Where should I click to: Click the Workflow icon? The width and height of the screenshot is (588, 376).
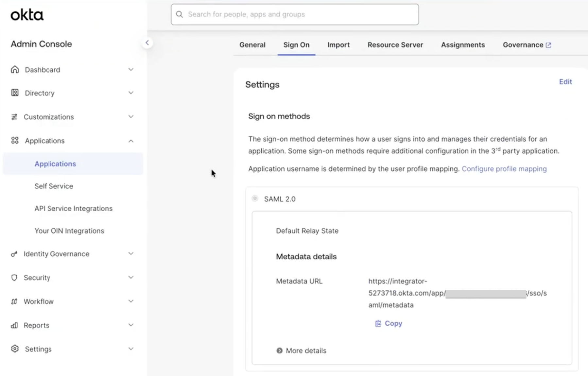[x=14, y=301]
